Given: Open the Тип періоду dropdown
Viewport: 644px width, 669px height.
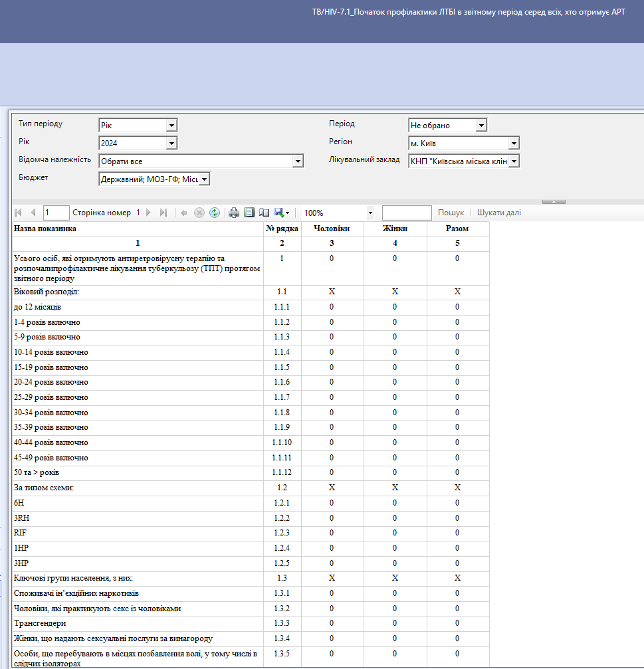Looking at the screenshot, I should click(171, 126).
